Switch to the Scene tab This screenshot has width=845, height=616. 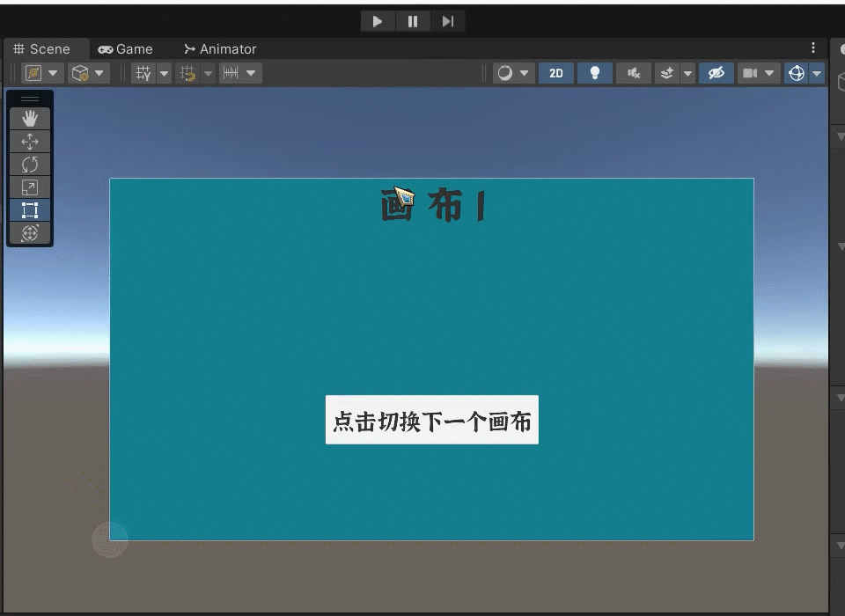(42, 49)
